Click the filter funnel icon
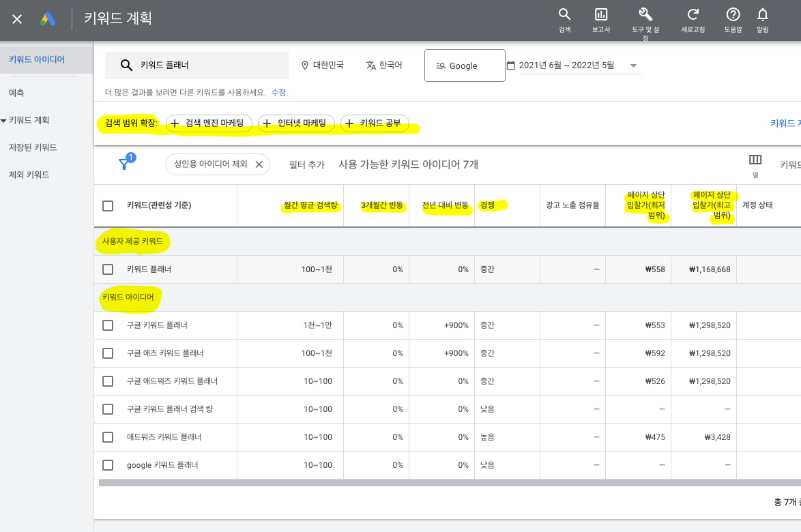This screenshot has width=801, height=532. point(123,164)
